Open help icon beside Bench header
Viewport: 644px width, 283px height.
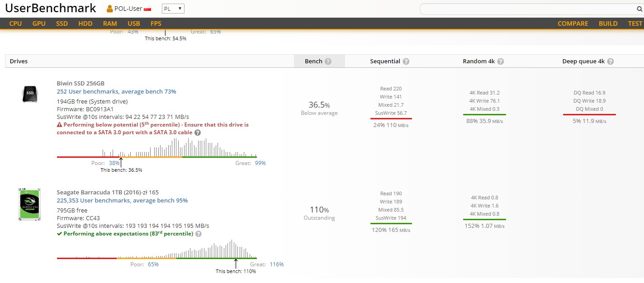click(x=328, y=61)
